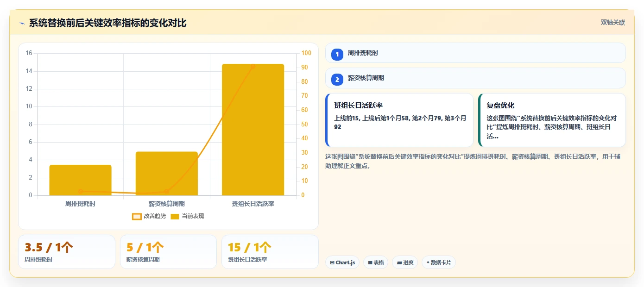
Task: Click the 周排班耗时 bar in chart
Action: 80,180
